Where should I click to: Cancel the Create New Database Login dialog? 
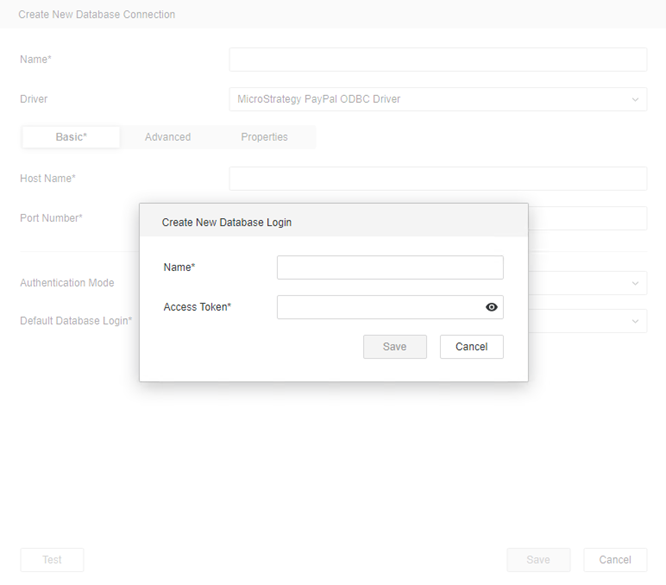pos(471,347)
